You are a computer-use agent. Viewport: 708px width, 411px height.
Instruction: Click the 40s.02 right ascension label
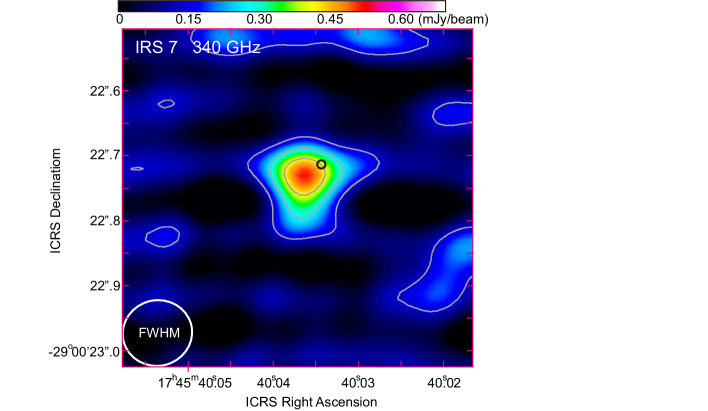coord(444,382)
